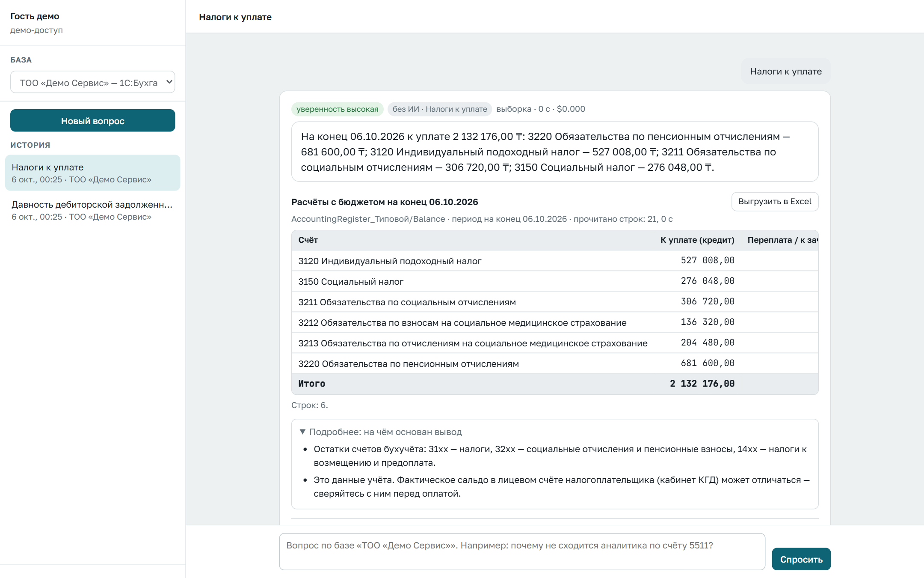
Task: Click the amount 204 480,00
Action: tap(708, 343)
